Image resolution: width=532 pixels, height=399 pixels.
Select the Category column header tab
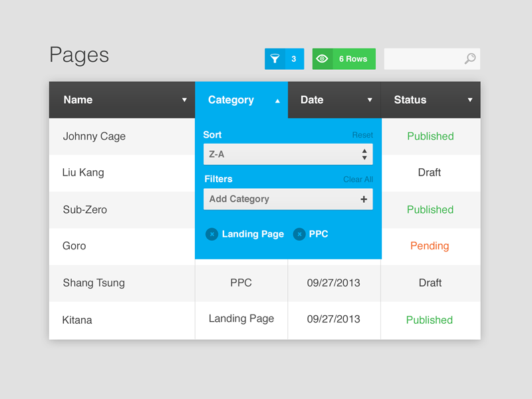[231, 100]
